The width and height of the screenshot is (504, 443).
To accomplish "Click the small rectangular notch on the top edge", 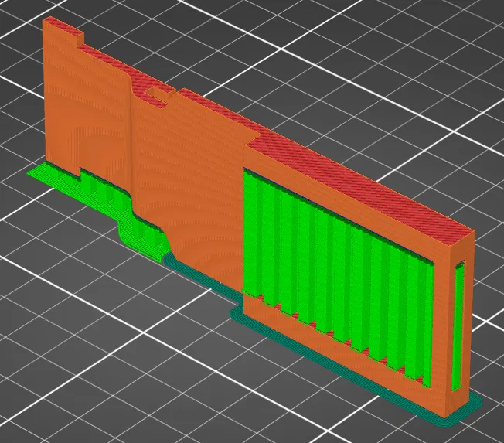I will click(x=160, y=95).
